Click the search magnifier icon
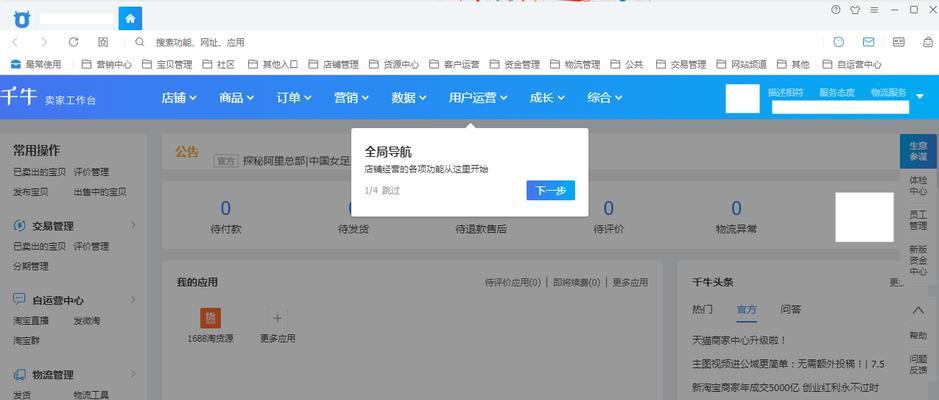The image size is (939, 400). coord(140,42)
